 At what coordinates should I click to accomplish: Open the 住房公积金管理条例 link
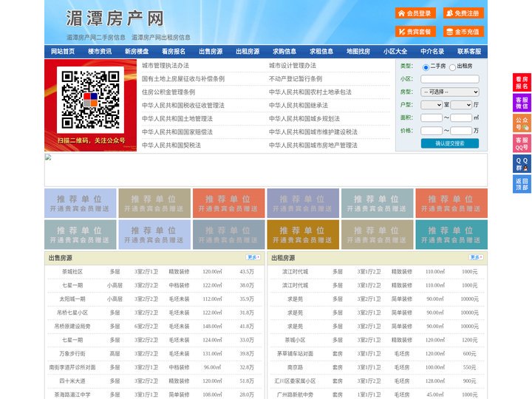click(x=168, y=92)
